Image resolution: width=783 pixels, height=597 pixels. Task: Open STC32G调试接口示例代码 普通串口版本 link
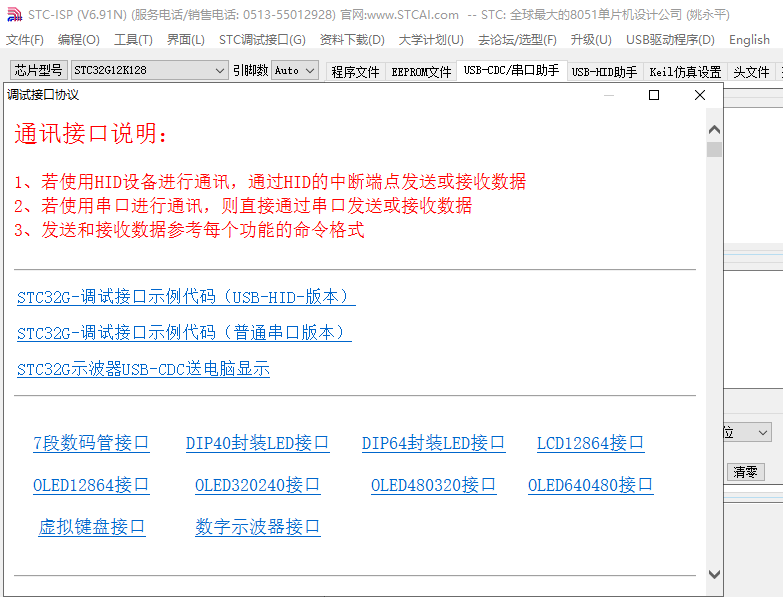(184, 332)
